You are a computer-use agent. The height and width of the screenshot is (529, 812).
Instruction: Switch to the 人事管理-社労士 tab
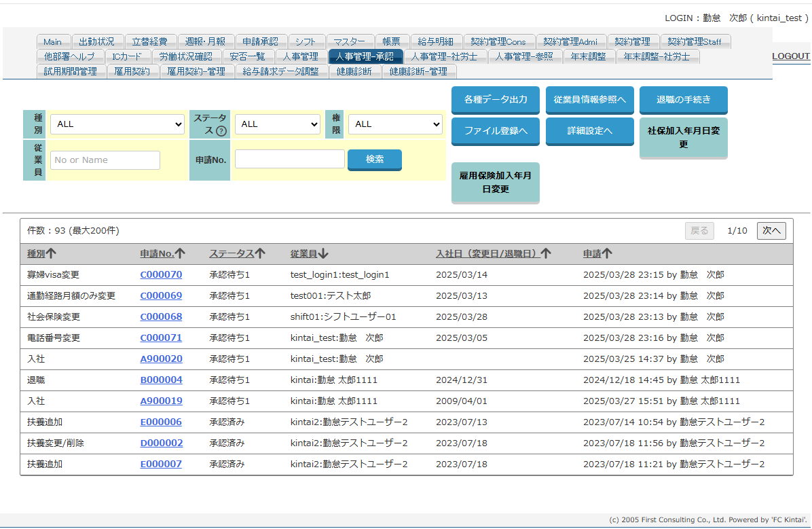pyautogui.click(x=445, y=56)
